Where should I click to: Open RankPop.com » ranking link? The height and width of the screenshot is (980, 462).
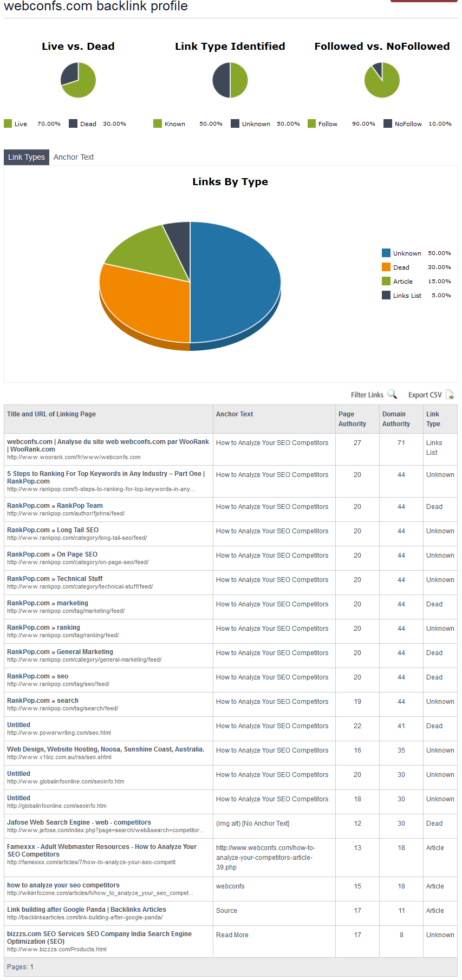click(43, 628)
